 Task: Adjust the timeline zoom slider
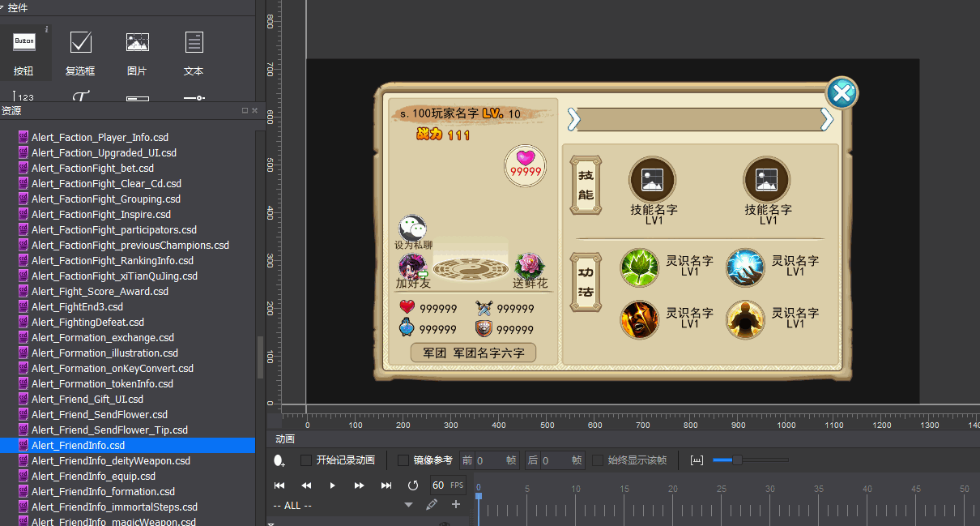[737, 460]
